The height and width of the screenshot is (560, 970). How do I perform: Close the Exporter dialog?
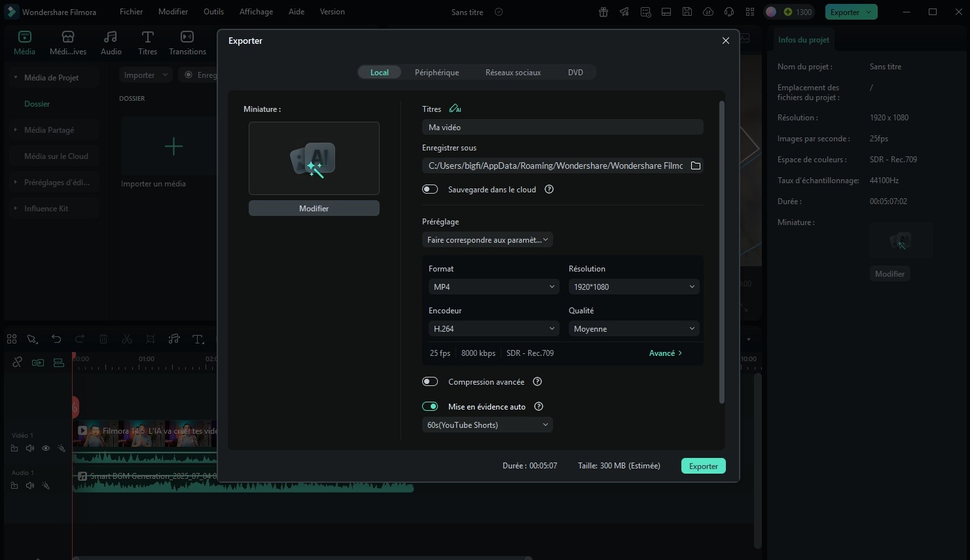click(725, 41)
